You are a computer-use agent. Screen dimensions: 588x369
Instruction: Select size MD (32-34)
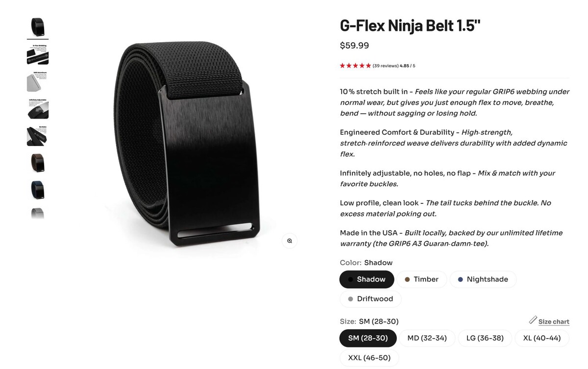(427, 338)
